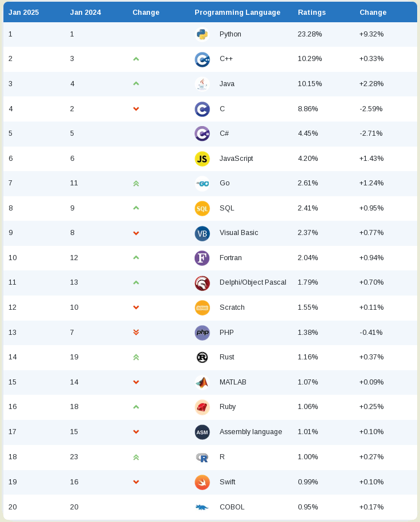Click the Python logo icon
420x522 pixels.
[x=202, y=34]
